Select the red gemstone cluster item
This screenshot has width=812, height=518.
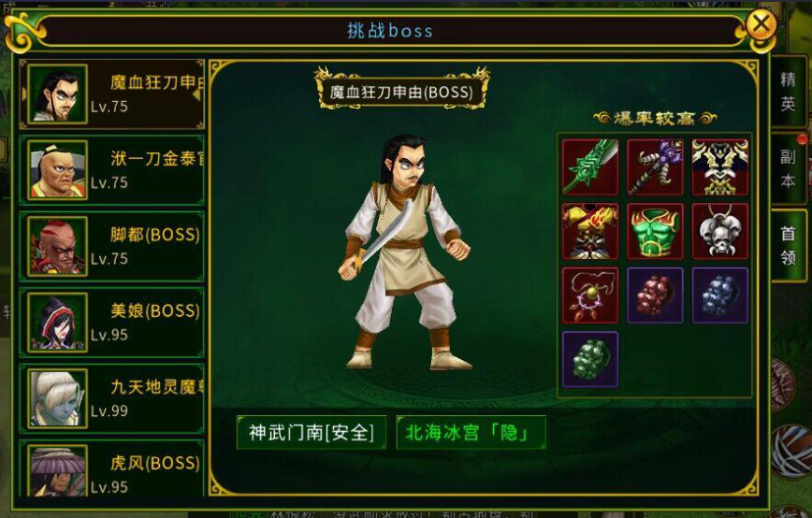click(655, 295)
